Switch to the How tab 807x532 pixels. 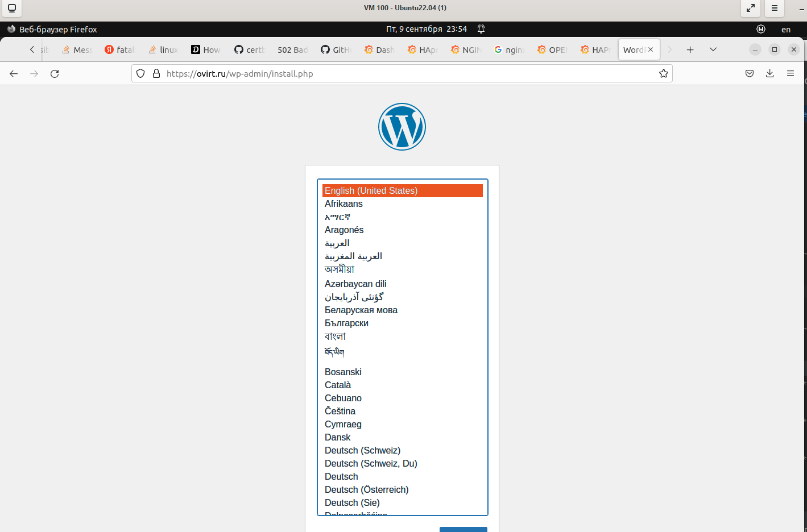tap(206, 49)
